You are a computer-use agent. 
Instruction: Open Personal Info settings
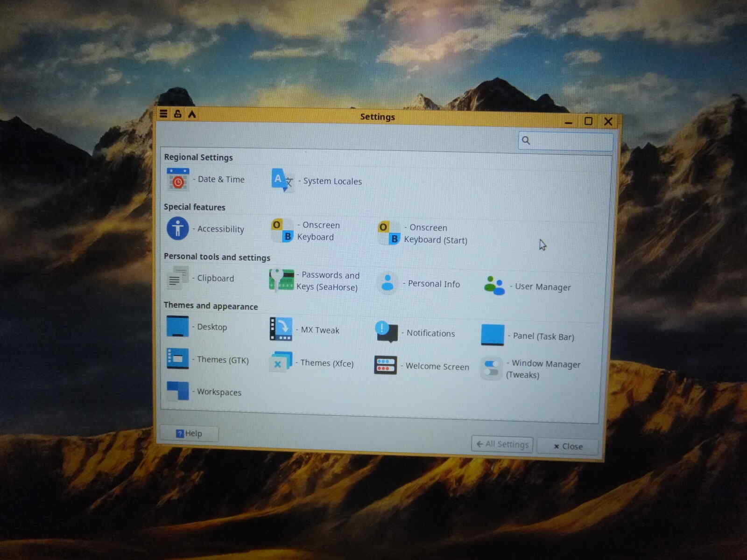pyautogui.click(x=419, y=283)
